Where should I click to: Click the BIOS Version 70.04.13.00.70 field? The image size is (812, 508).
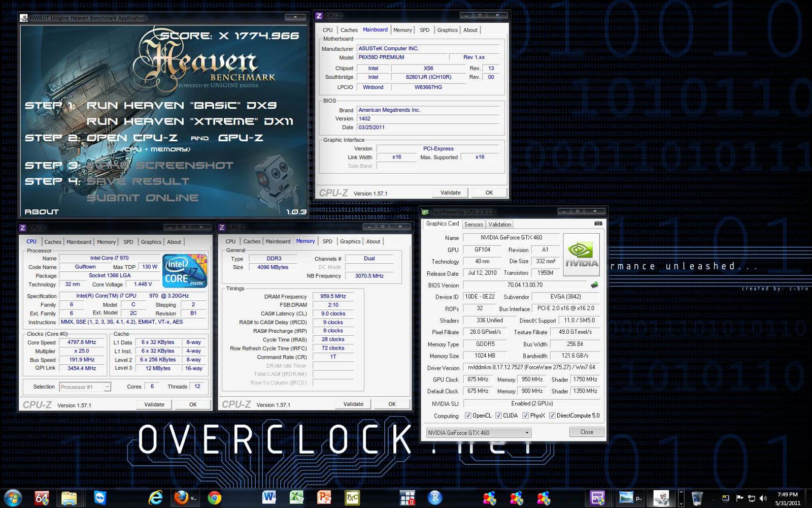coord(525,285)
